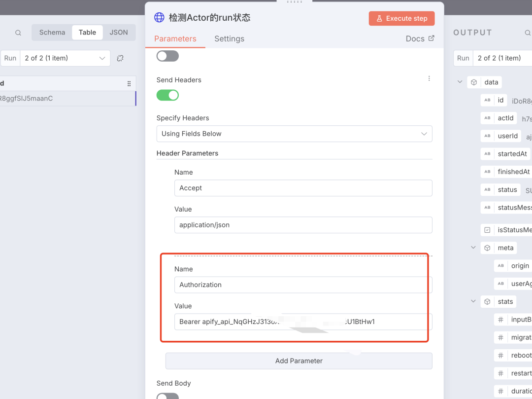The image size is (532, 399).
Task: Collapse the data node in OUTPUT
Action: point(459,82)
